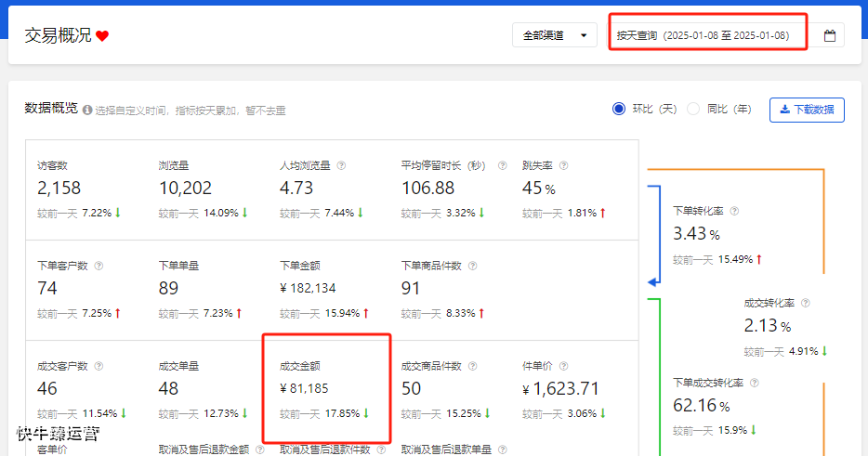This screenshot has height=456, width=868.
Task: Click help icon next to 件单价
Action: (x=563, y=366)
